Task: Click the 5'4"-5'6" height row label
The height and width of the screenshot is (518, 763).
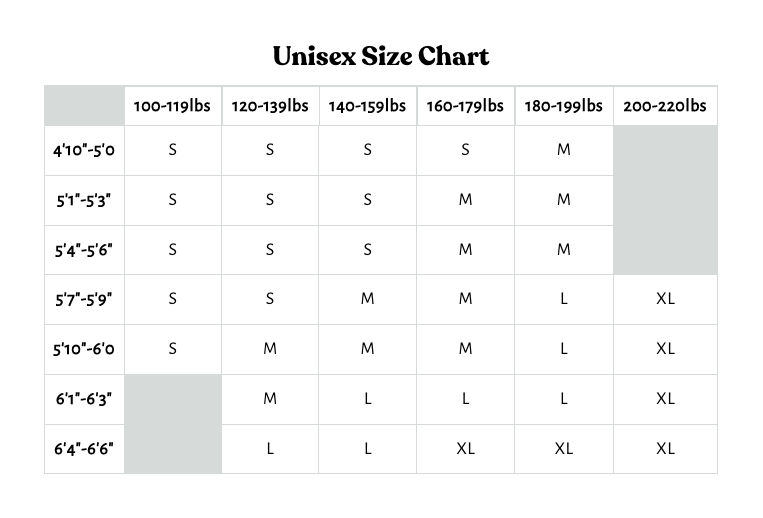Action: coord(84,250)
